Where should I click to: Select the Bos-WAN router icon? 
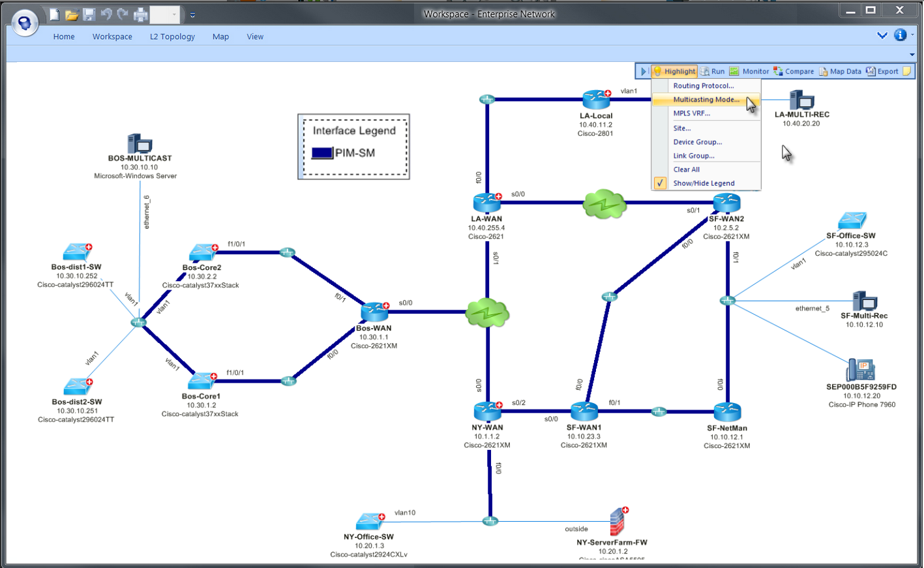tap(375, 312)
